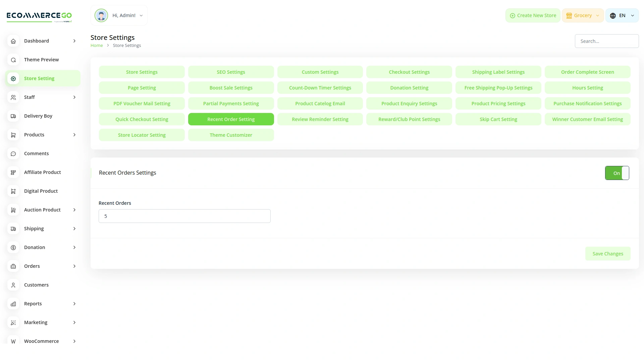Click the Create New Store button
Image resolution: width=644 pixels, height=362 pixels.
click(533, 15)
